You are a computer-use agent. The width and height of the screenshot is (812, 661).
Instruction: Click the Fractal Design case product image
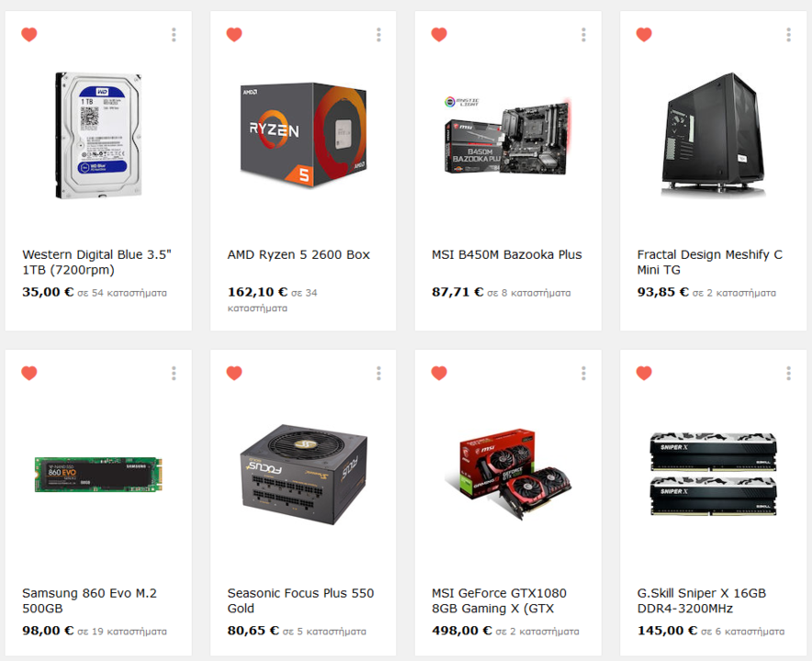[x=713, y=135]
